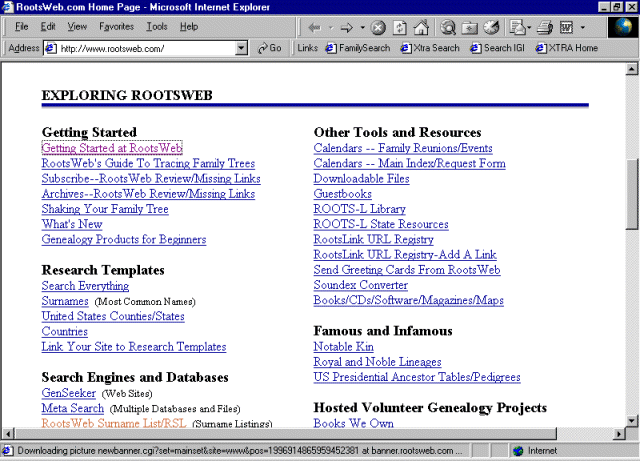640x461 pixels.
Task: Open the What's New link
Action: point(72,224)
